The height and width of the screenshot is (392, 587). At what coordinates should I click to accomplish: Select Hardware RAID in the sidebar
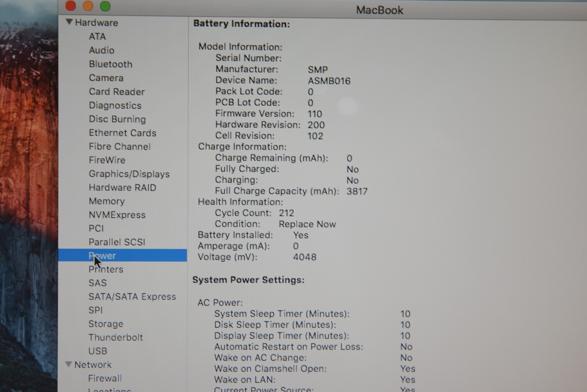pos(122,188)
